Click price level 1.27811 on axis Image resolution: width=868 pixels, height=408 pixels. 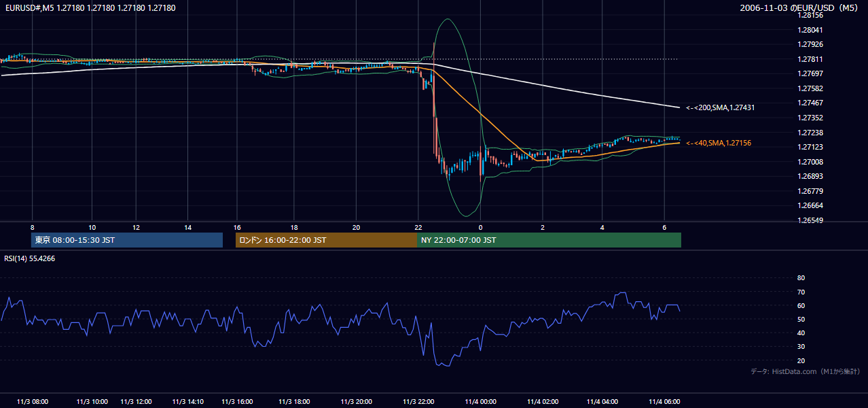pyautogui.click(x=810, y=59)
